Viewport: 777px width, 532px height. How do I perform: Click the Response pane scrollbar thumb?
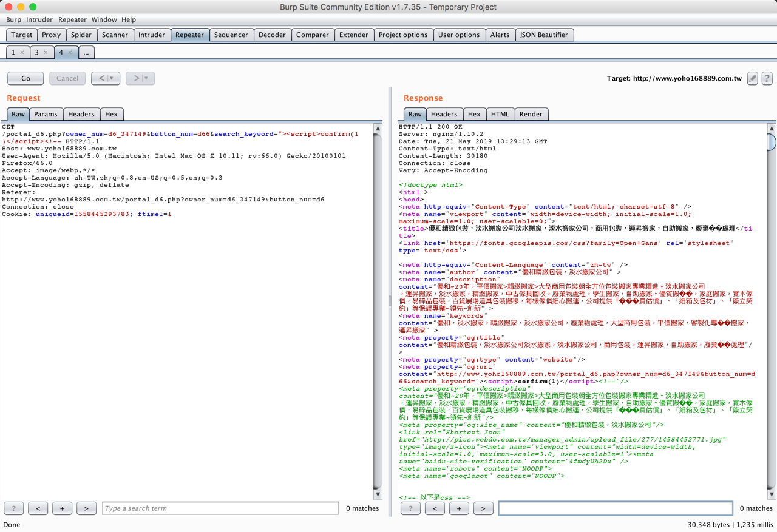pos(772,141)
